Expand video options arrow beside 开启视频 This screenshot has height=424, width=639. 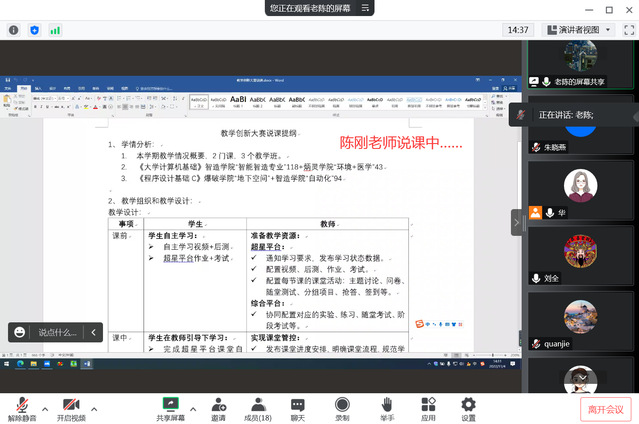tap(95, 409)
